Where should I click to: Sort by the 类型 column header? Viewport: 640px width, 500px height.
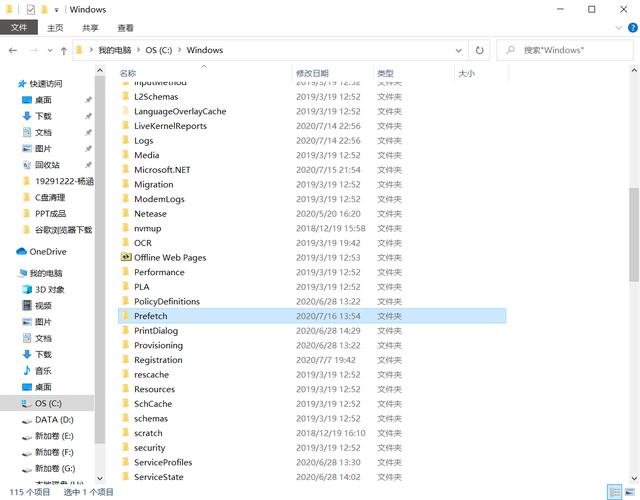(385, 73)
